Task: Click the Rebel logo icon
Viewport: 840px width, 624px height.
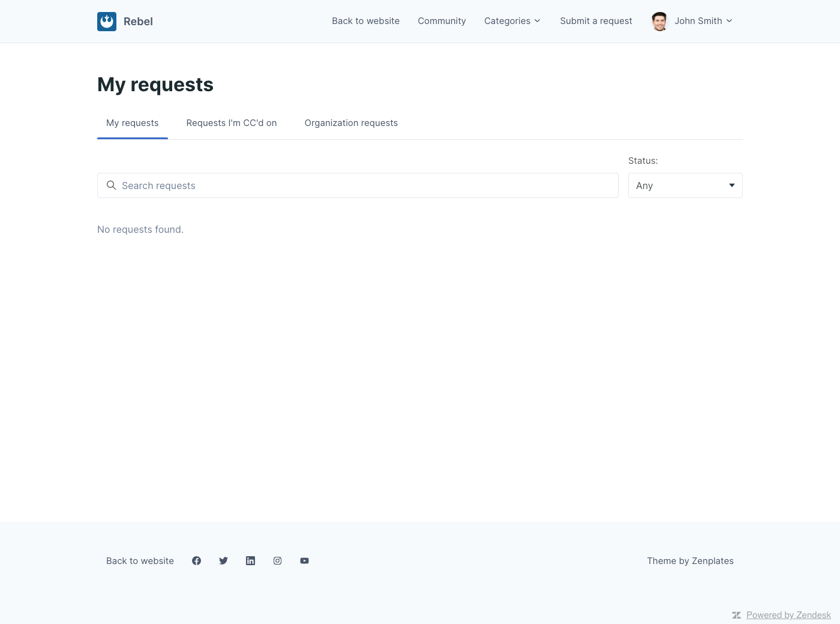Action: coord(107,22)
